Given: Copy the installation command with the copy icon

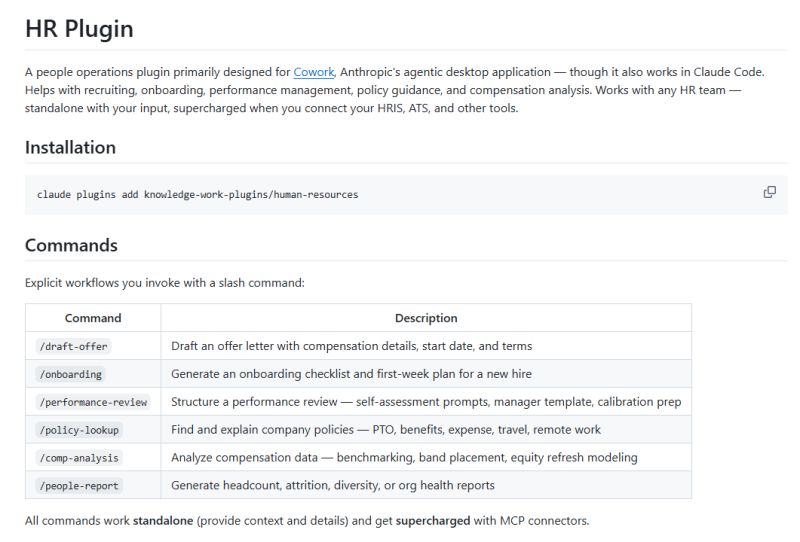Looking at the screenshot, I should 769,192.
